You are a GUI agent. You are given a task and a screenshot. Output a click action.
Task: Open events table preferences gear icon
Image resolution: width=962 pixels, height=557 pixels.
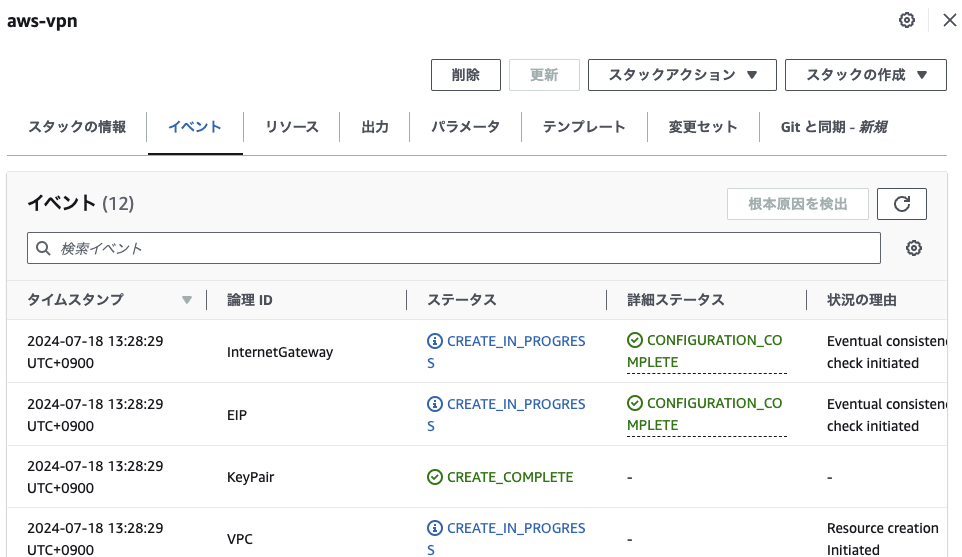pos(914,248)
